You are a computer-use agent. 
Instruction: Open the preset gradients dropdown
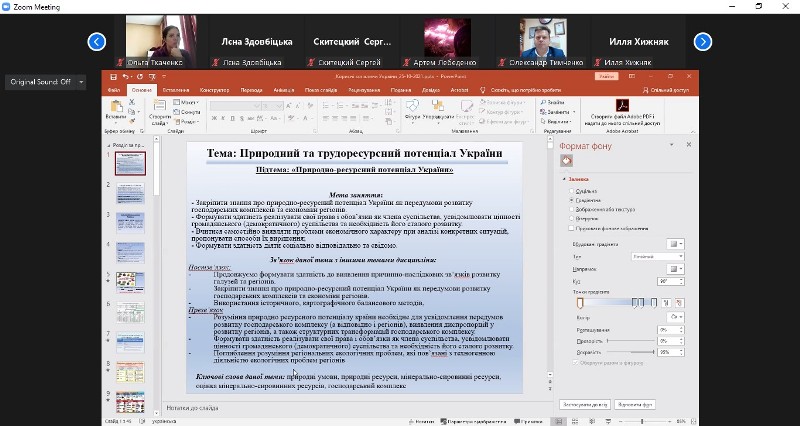(677, 243)
